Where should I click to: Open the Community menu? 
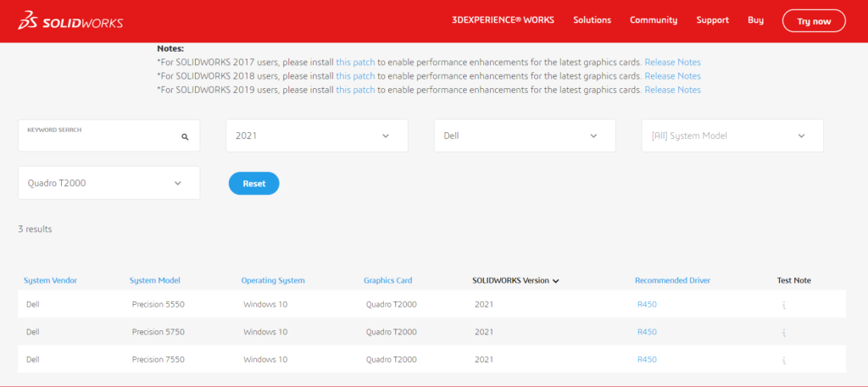point(654,20)
